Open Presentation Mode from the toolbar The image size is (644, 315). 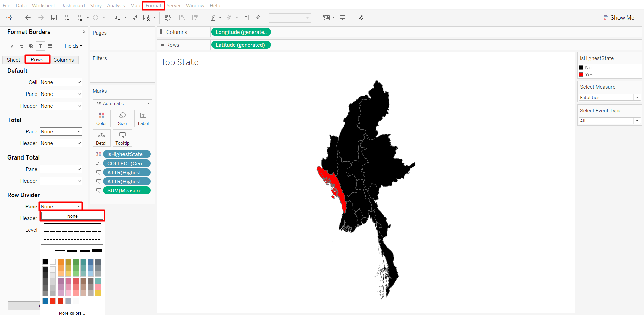click(342, 18)
